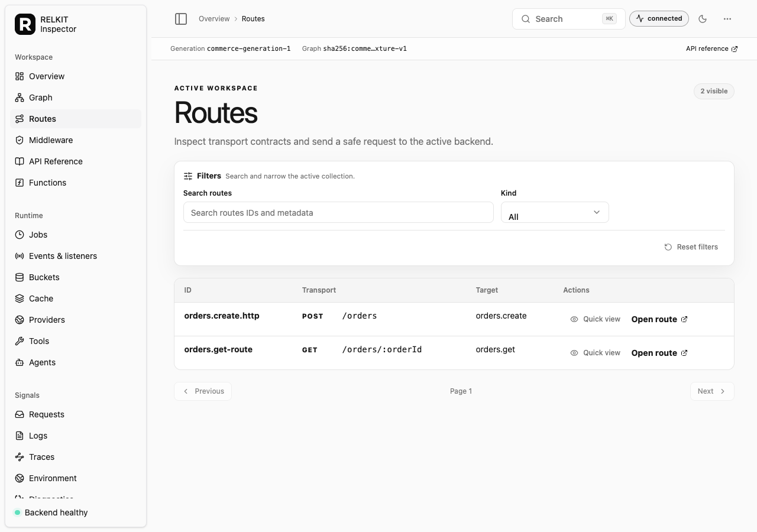Click the connected status badge
The image size is (757, 532).
[x=659, y=19]
